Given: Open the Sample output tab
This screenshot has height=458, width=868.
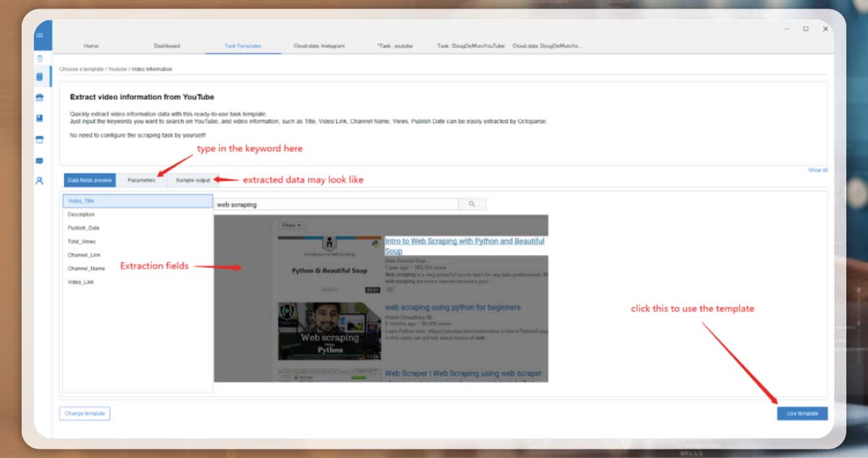Looking at the screenshot, I should (193, 180).
